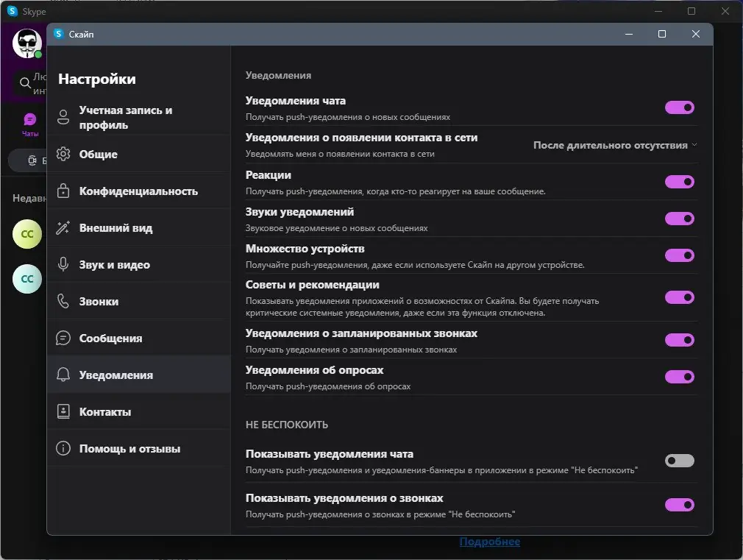Viewport: 743px width, 560px height.
Task: Disable Уведомления чата push notifications
Action: pyautogui.click(x=679, y=107)
